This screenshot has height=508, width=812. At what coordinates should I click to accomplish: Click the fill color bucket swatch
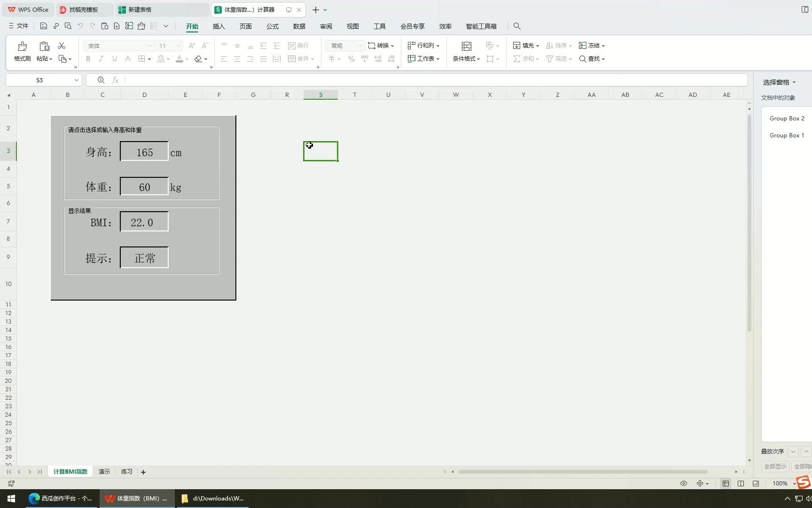[161, 59]
